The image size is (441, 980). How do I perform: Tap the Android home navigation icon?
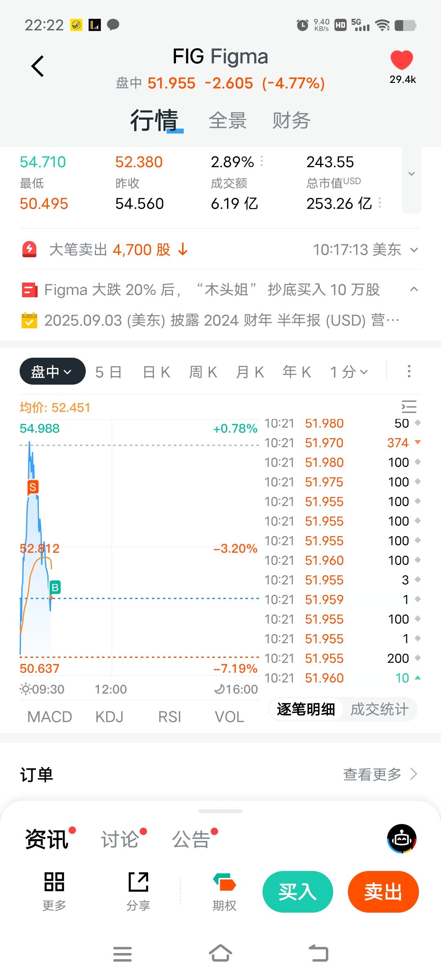(220, 954)
